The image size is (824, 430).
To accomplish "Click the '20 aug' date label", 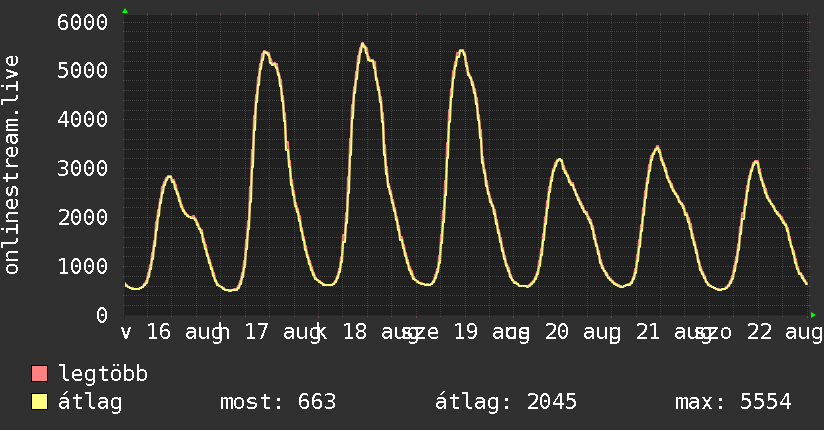I will [583, 333].
